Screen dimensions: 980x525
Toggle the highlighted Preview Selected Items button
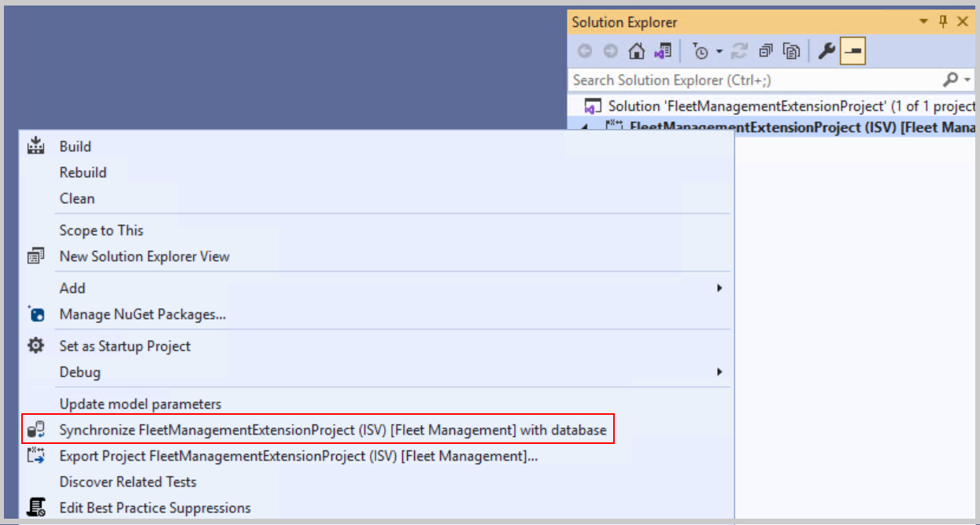[852, 51]
